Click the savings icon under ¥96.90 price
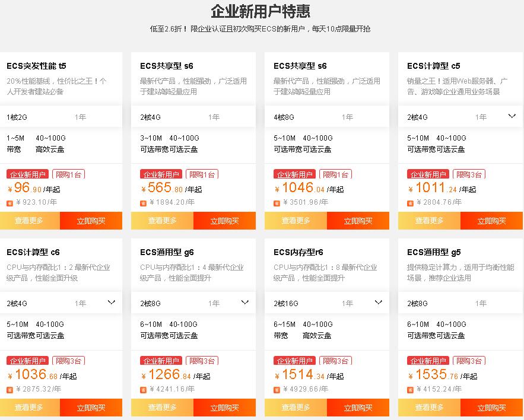The image size is (524, 420). click(x=9, y=203)
